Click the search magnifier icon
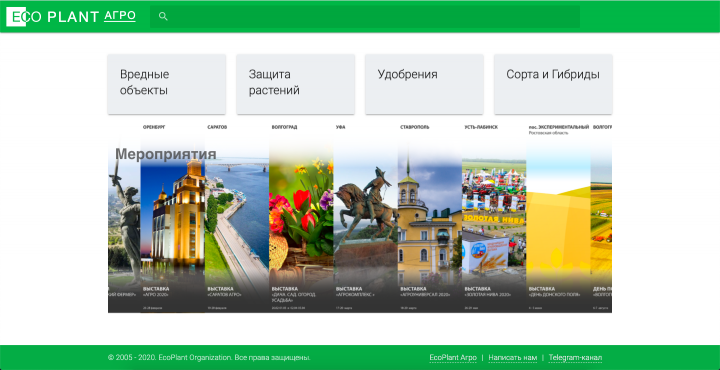 [x=163, y=17]
